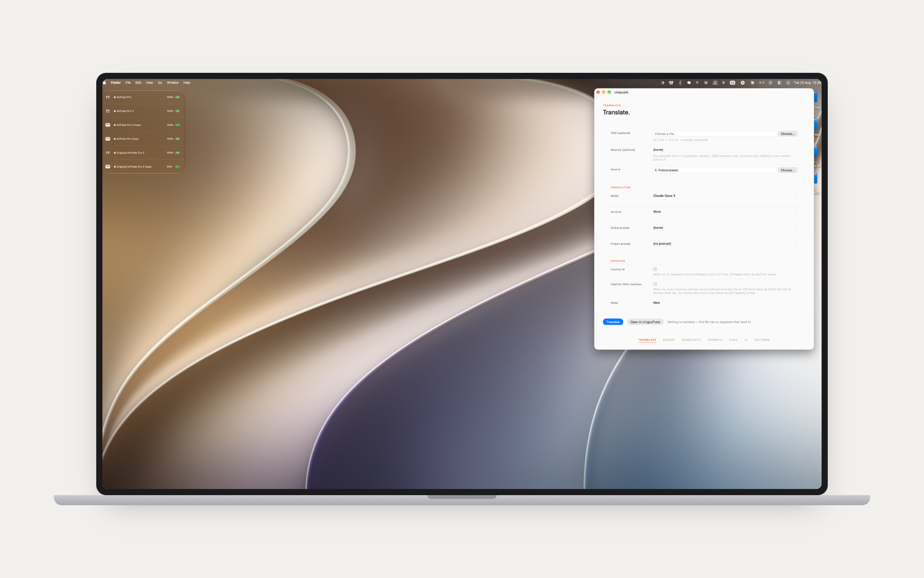This screenshot has width=924, height=578.
Task: Toggle the Confirm 100% matches checkbox
Action: pos(655,284)
